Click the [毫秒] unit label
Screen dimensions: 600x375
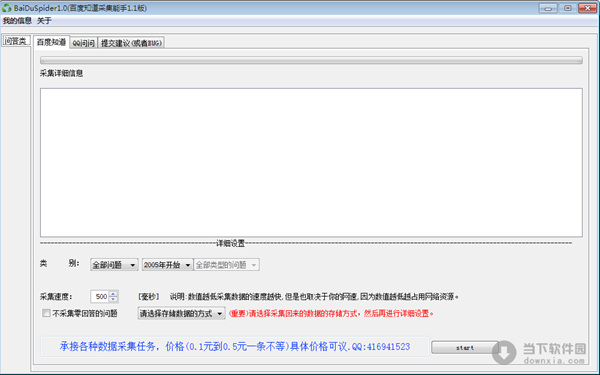[148, 297]
